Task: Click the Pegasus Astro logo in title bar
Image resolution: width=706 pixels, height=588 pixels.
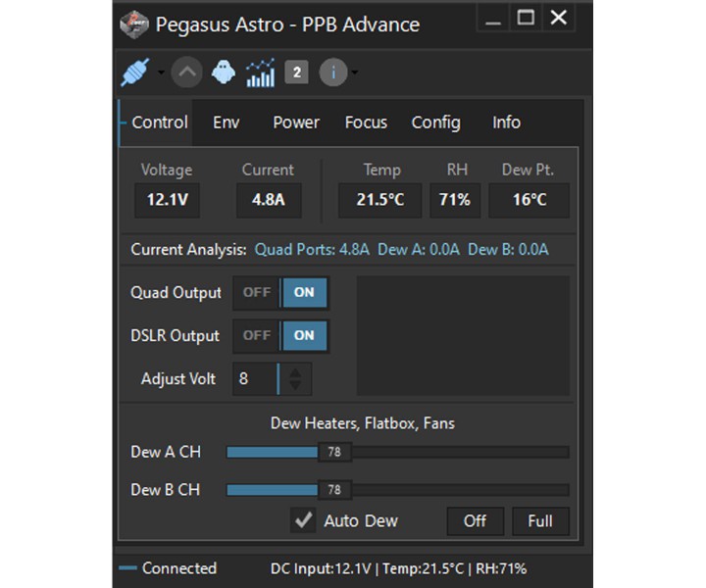Action: point(134,24)
